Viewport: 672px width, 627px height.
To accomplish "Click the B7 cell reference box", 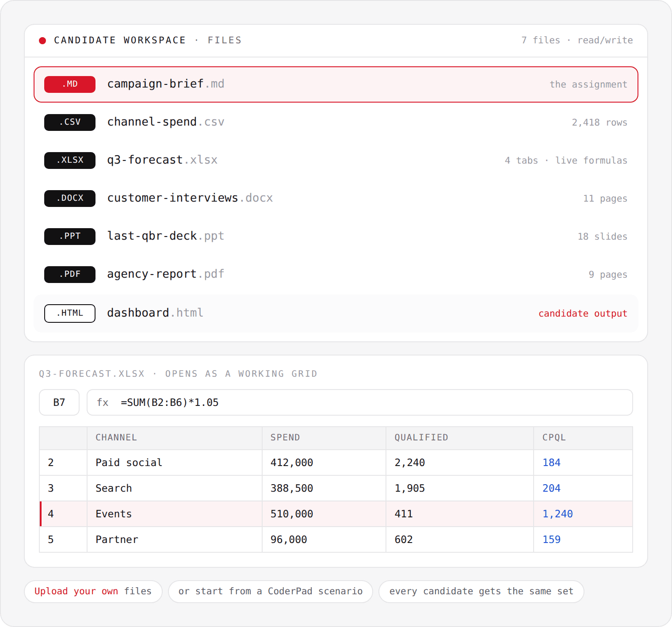I will coord(59,402).
